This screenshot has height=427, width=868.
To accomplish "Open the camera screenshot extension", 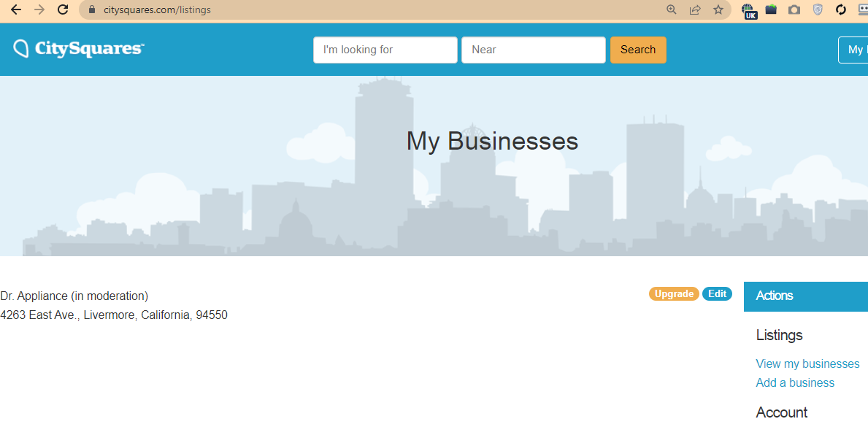I will pos(794,9).
